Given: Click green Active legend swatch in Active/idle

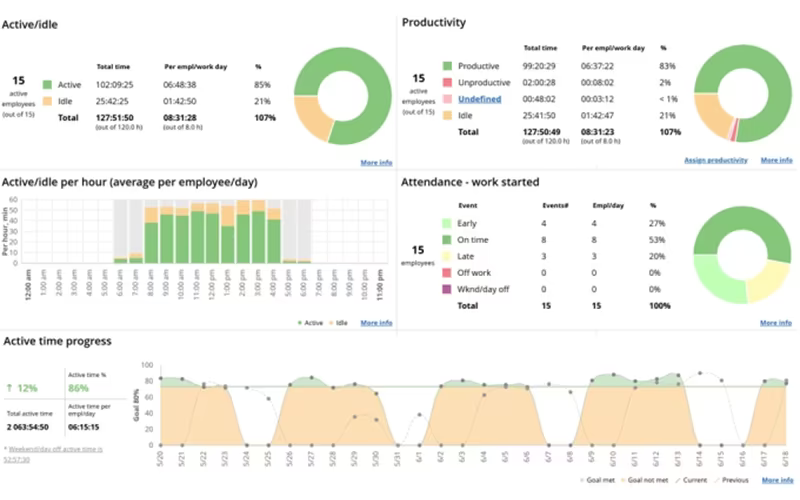Looking at the screenshot, I should click(x=47, y=85).
